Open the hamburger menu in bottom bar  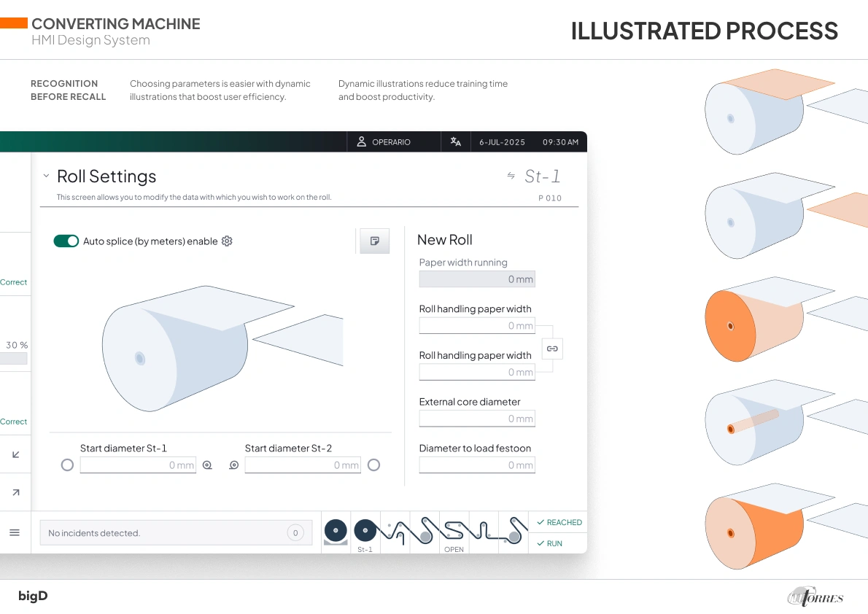pos(15,533)
